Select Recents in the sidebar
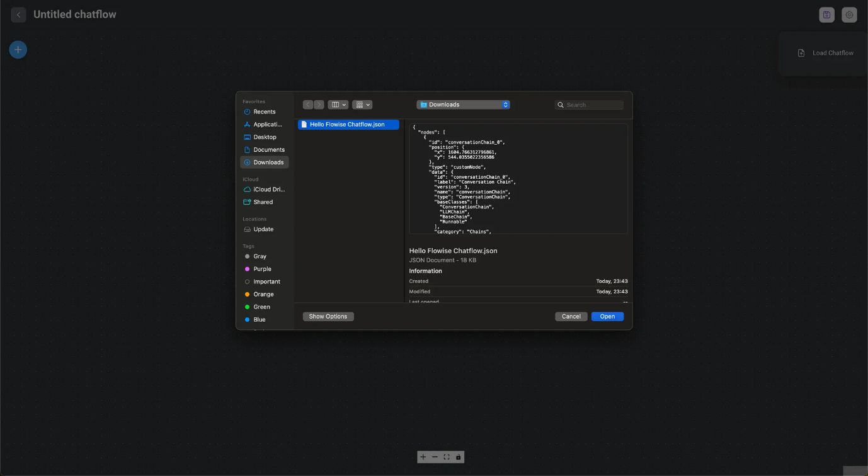This screenshot has width=868, height=476. 264,111
